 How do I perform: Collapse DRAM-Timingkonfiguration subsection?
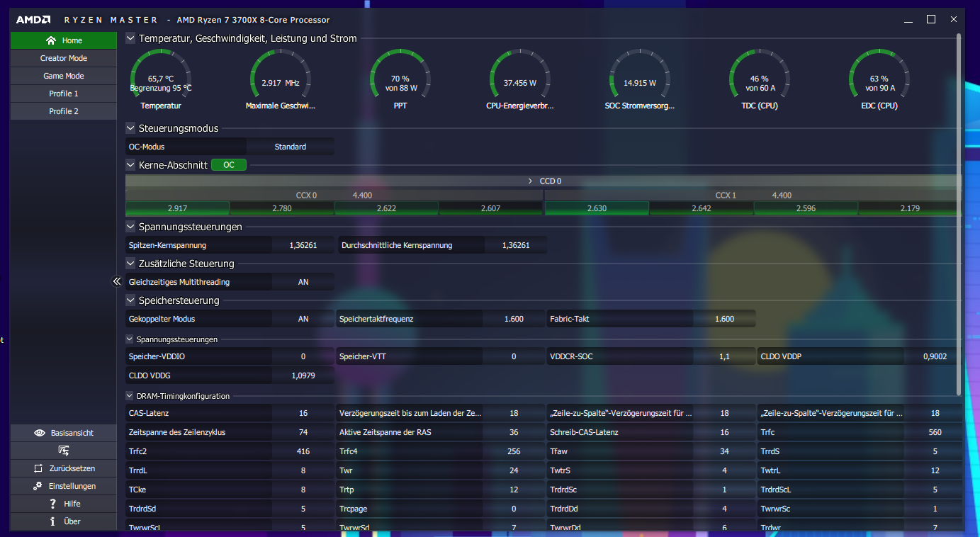[130, 396]
